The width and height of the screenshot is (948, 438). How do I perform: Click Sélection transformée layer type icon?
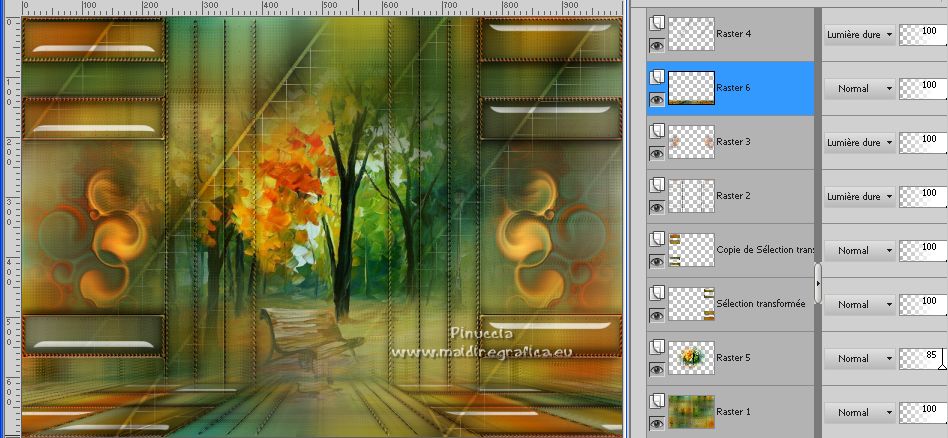[x=657, y=293]
